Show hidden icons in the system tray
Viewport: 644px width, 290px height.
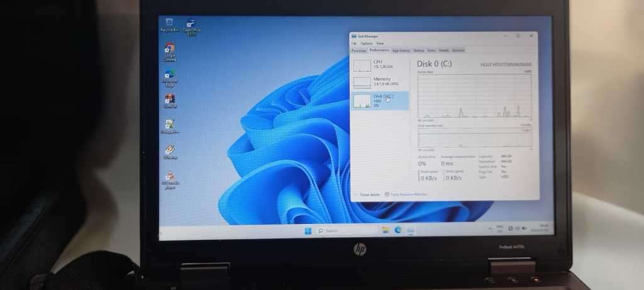(489, 228)
